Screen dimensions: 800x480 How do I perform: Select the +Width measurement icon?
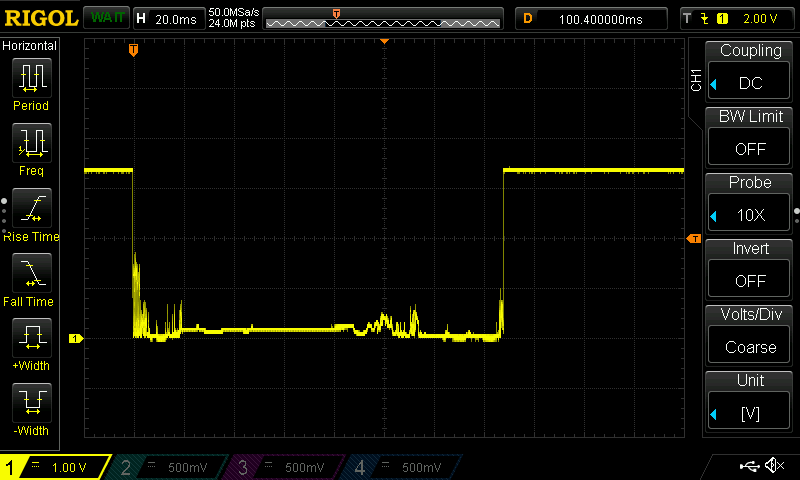(x=32, y=338)
